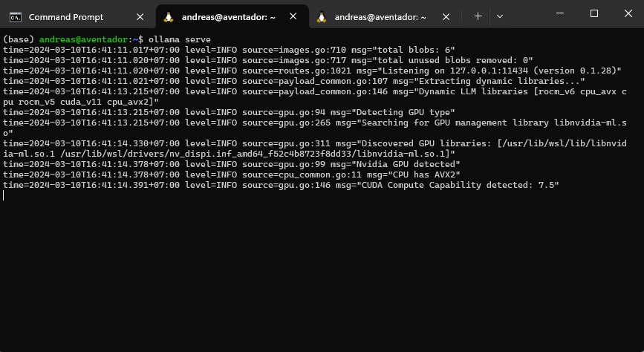Viewport: 644px width, 352px height.
Task: Click the timestamp 'time=2024-03-10T16:41:11.017+07:00'
Action: click(91, 50)
